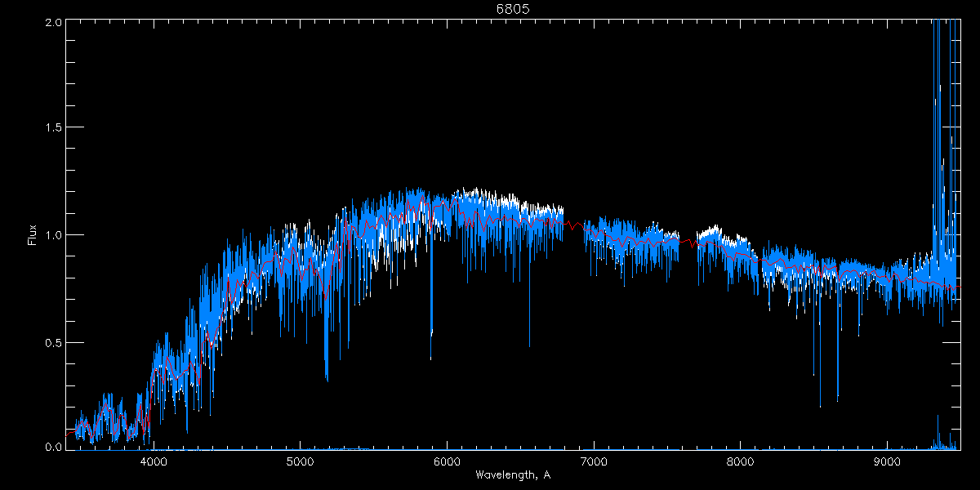Click the 1.5 y-axis tick label

54,128
